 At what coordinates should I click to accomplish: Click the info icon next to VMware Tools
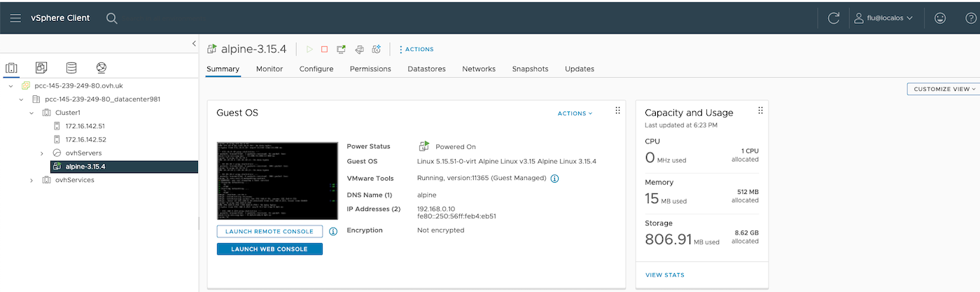click(554, 179)
